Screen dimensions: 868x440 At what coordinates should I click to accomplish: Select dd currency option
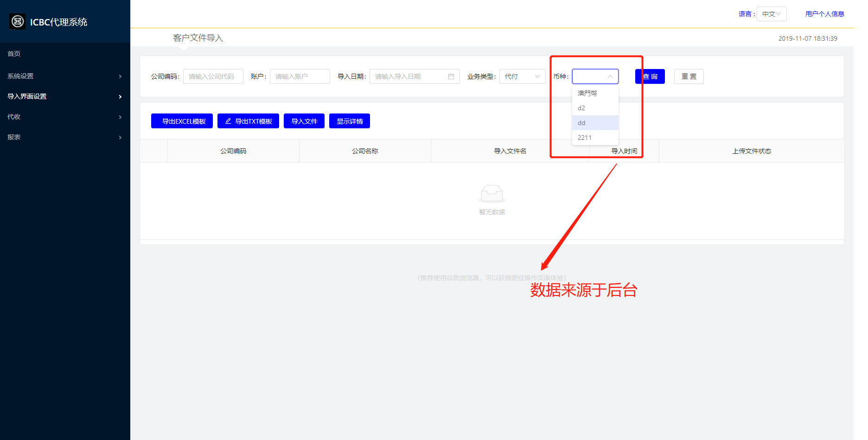point(595,123)
